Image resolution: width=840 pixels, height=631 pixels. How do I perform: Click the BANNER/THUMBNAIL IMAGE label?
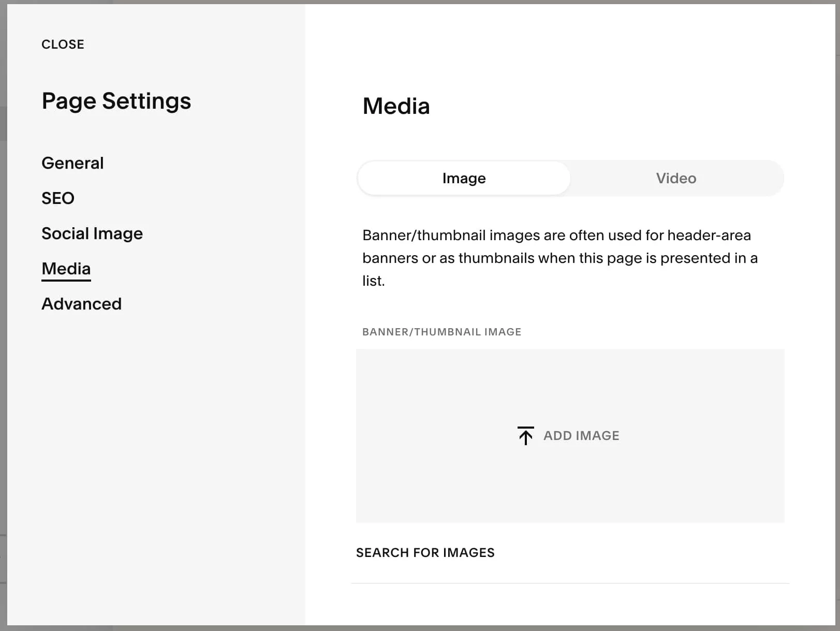pos(441,331)
